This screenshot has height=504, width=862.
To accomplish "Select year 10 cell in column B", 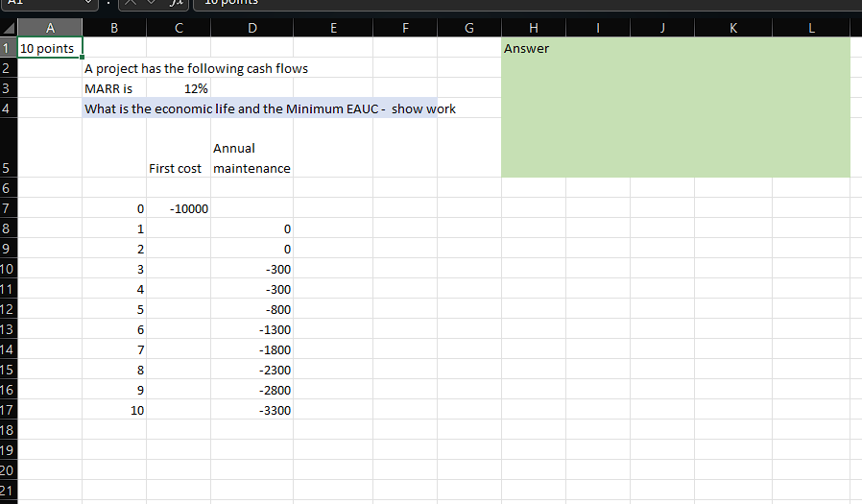I will [114, 410].
